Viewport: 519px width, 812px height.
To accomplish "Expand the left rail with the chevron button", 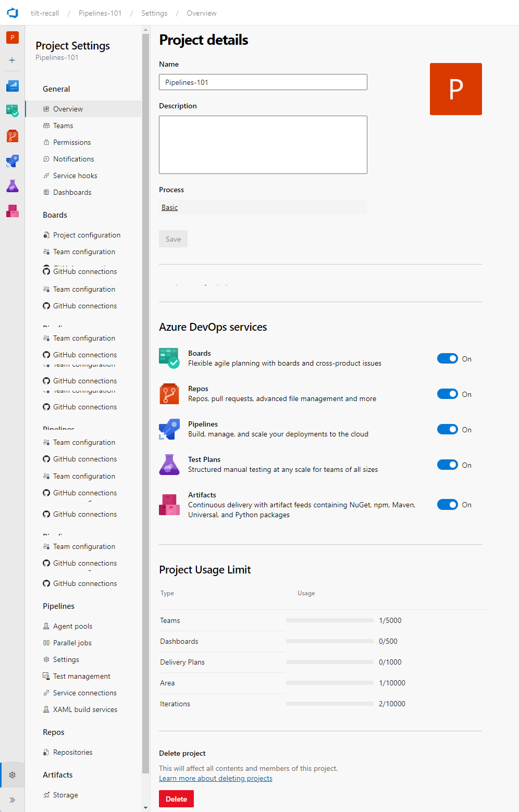I will click(x=12, y=800).
